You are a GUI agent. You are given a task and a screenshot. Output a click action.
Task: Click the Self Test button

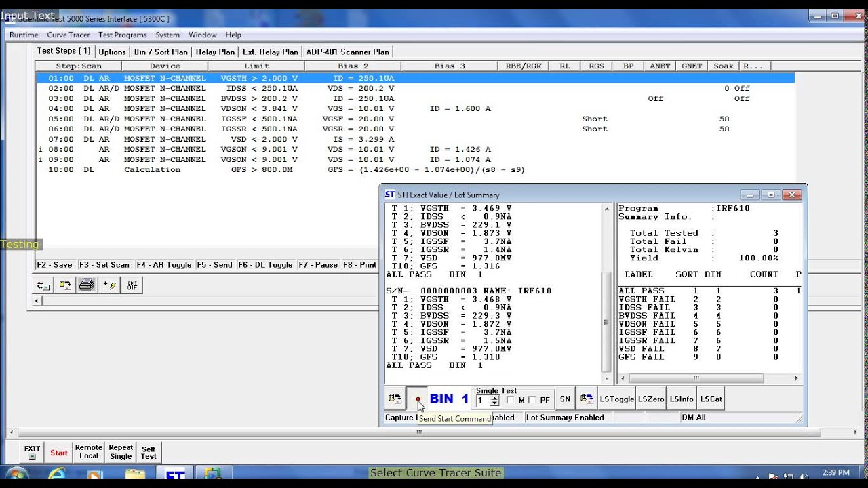pyautogui.click(x=149, y=452)
